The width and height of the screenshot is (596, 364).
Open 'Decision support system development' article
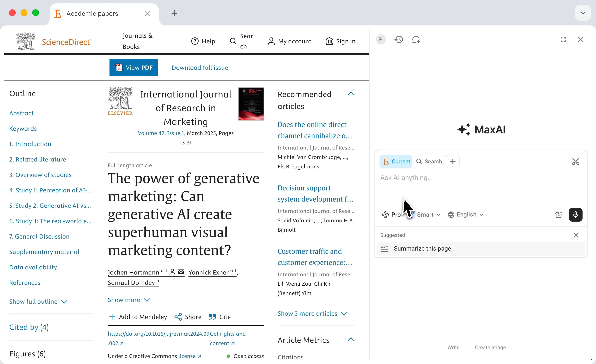pos(315,193)
